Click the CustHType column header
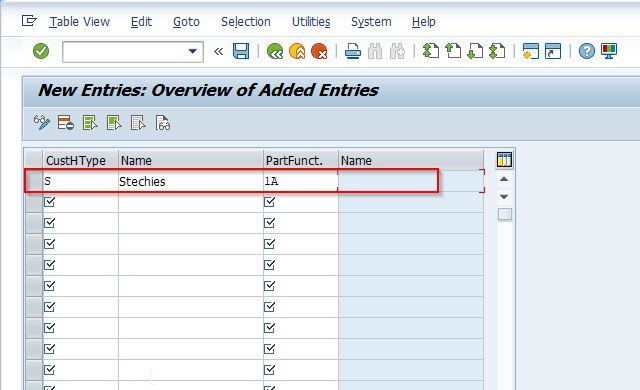Viewport: 640px width, 390px height. tap(80, 160)
